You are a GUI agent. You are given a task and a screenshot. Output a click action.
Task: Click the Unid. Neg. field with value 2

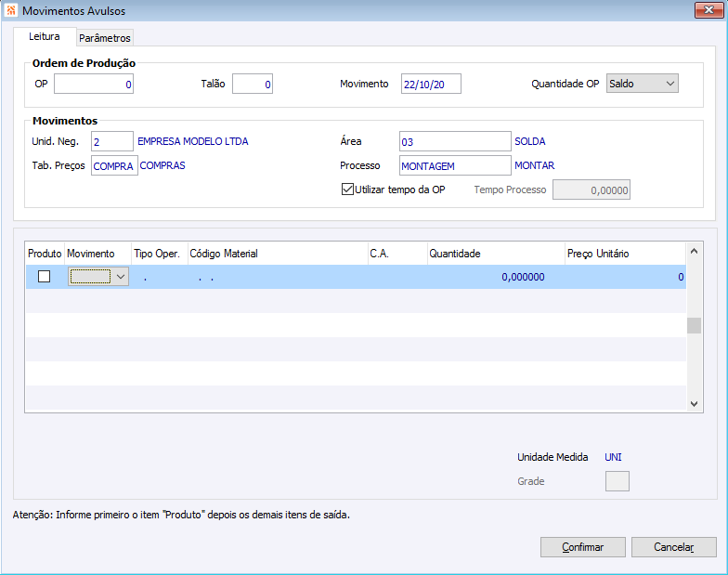tap(112, 141)
